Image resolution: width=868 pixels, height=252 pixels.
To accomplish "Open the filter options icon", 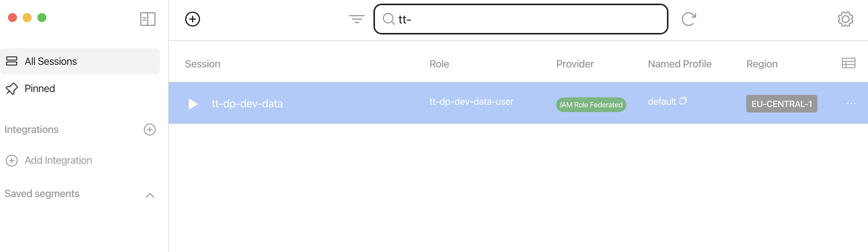I will coord(357,19).
